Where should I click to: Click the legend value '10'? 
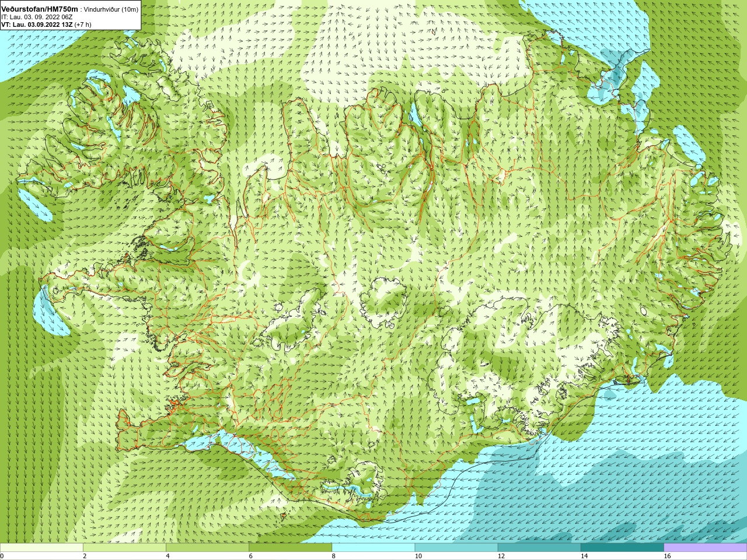tap(418, 556)
